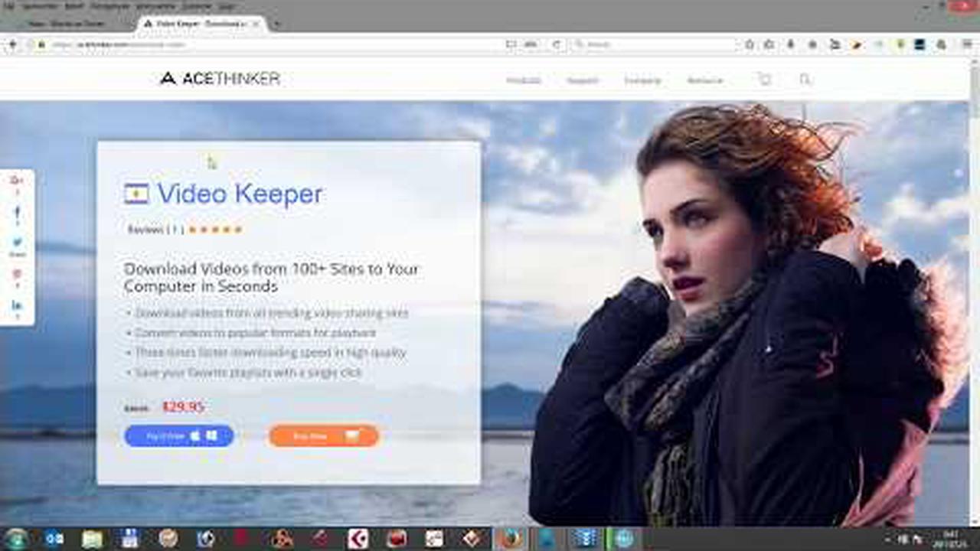The width and height of the screenshot is (980, 551).
Task: Reload the page with the refresh button
Action: [x=557, y=45]
